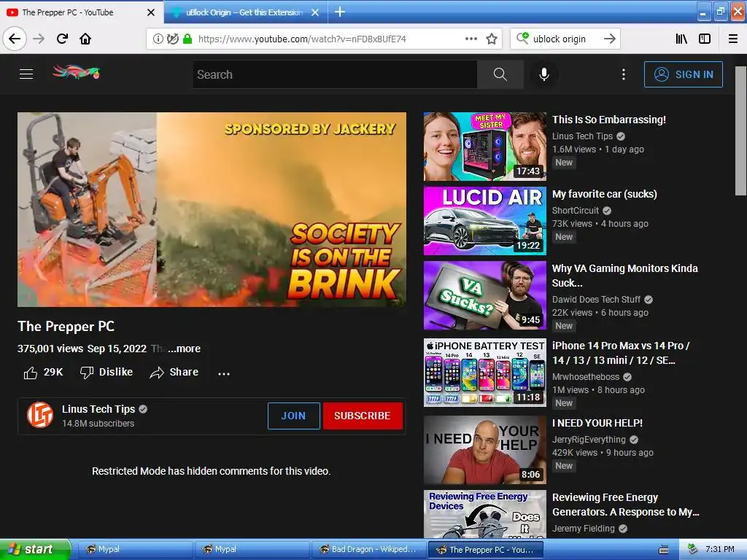Open the YouTube guide hamburger menu
Image resolution: width=747 pixels, height=560 pixels.
point(26,74)
